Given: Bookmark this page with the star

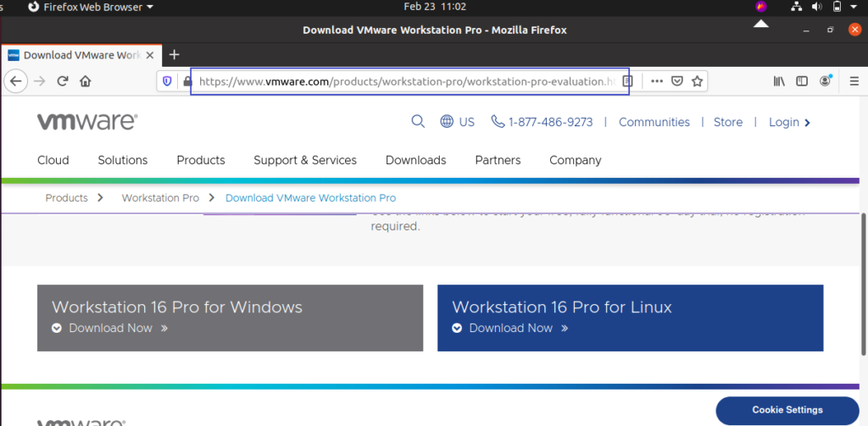Looking at the screenshot, I should pos(697,81).
